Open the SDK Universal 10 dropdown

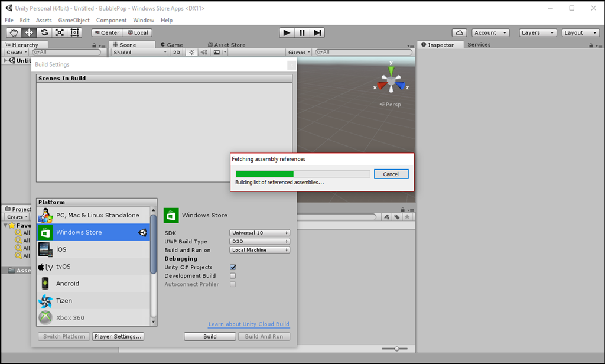point(260,233)
